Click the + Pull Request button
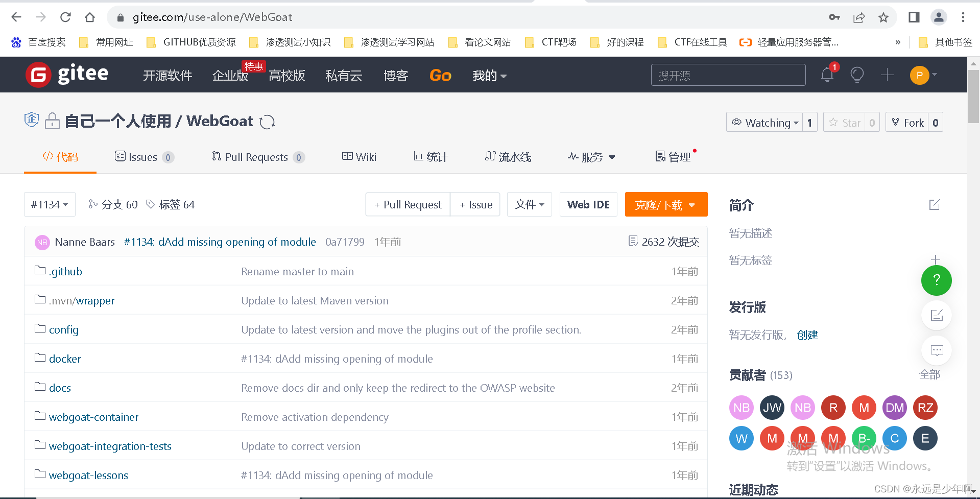 coord(408,204)
